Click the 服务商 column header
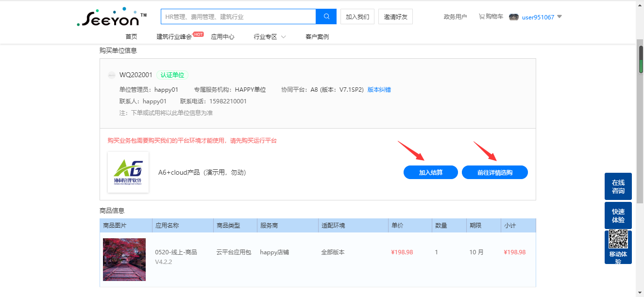 288,226
